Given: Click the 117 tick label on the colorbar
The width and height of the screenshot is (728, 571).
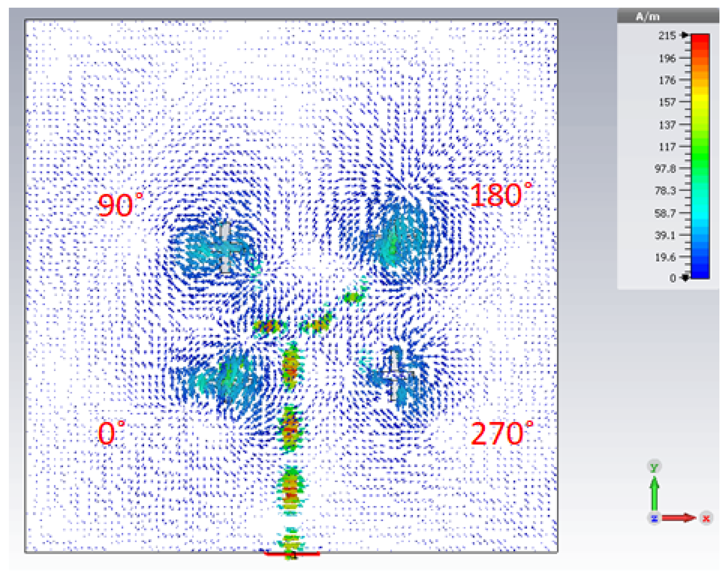Looking at the screenshot, I should click(x=667, y=147).
